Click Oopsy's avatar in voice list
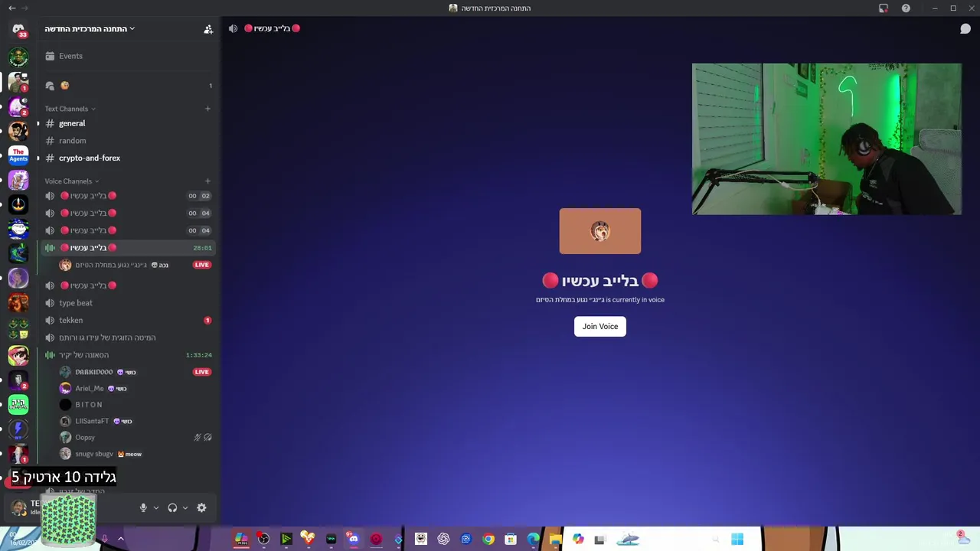Viewport: 980px width, 551px height. click(65, 438)
